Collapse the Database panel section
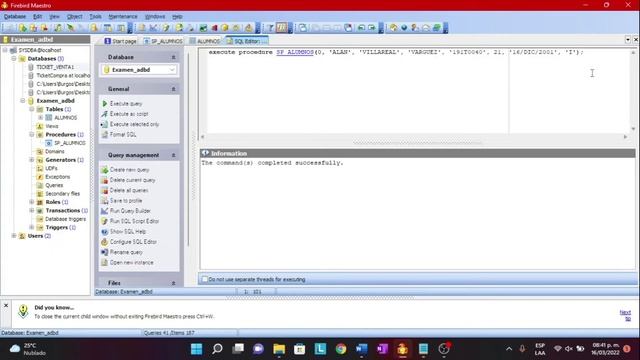Screen dimensions: 640x360 click(173, 57)
